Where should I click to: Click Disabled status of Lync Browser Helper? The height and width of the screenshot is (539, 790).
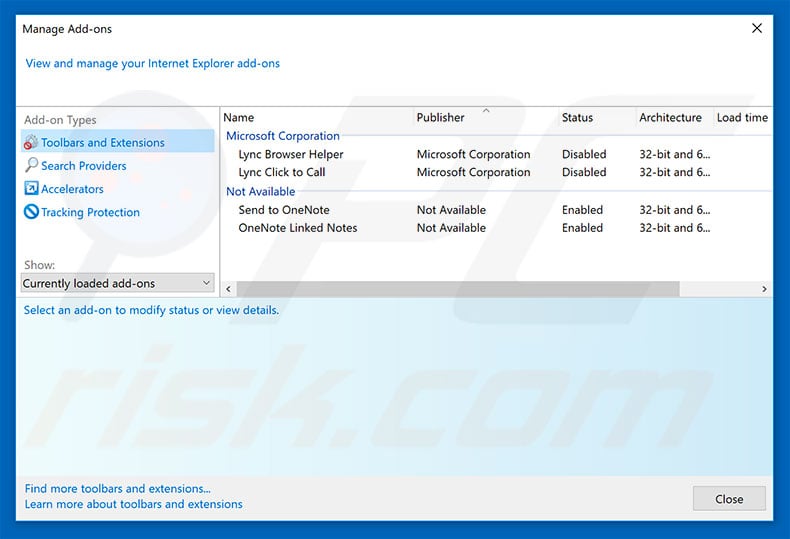[x=584, y=154]
